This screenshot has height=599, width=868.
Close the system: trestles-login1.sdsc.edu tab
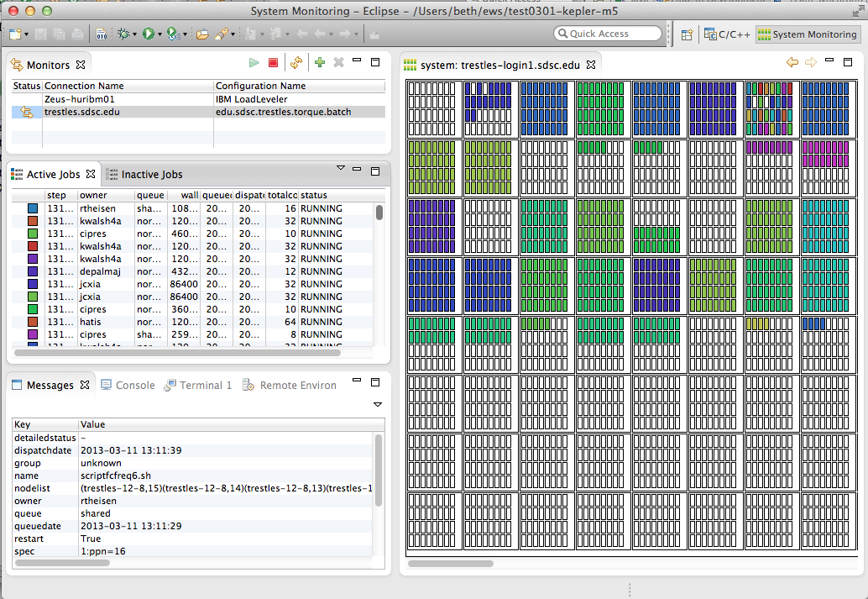pos(591,65)
